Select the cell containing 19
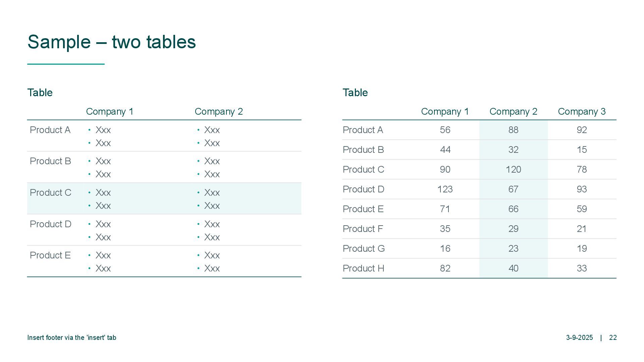644x362 pixels. click(582, 249)
